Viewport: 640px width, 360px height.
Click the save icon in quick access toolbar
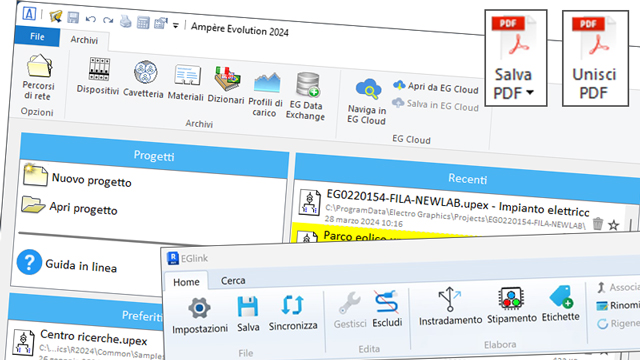(73, 17)
